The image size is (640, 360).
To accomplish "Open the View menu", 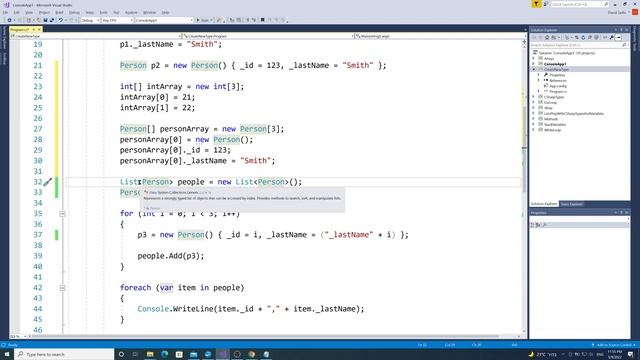I will pyautogui.click(x=29, y=13).
